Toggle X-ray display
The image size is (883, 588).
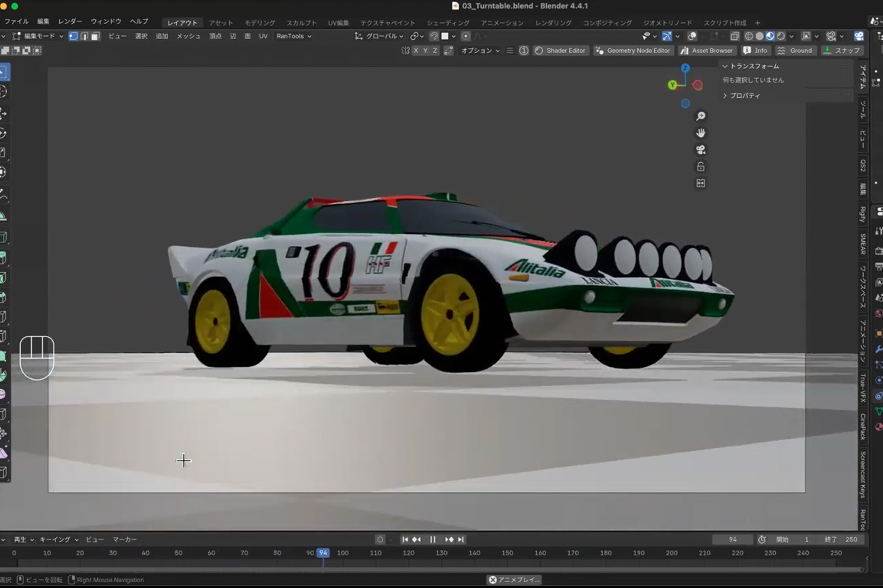(735, 36)
